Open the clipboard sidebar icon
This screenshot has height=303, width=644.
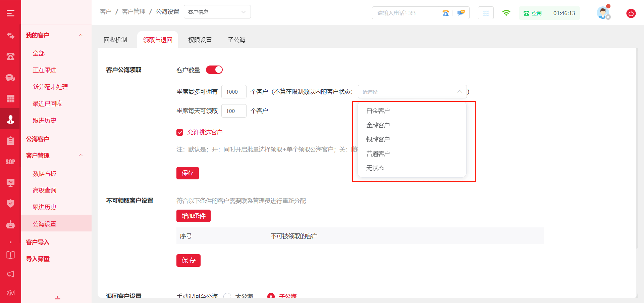pyautogui.click(x=10, y=140)
